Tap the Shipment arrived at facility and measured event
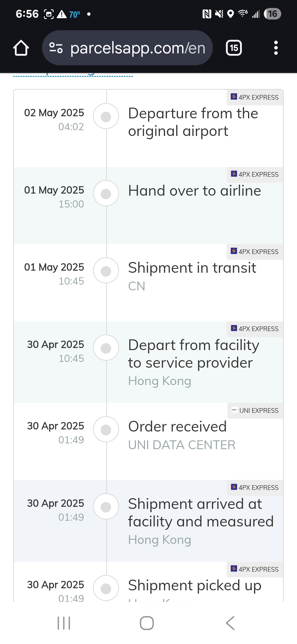The height and width of the screenshot is (644, 297). (x=148, y=521)
